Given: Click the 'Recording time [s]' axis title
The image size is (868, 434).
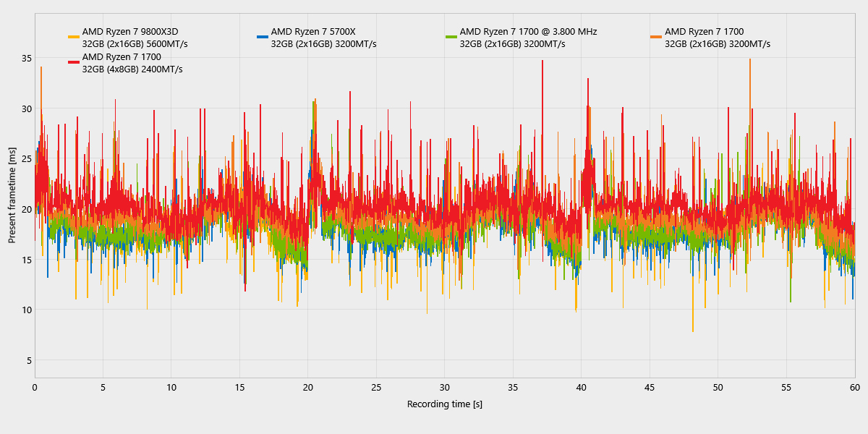Looking at the screenshot, I should (445, 404).
